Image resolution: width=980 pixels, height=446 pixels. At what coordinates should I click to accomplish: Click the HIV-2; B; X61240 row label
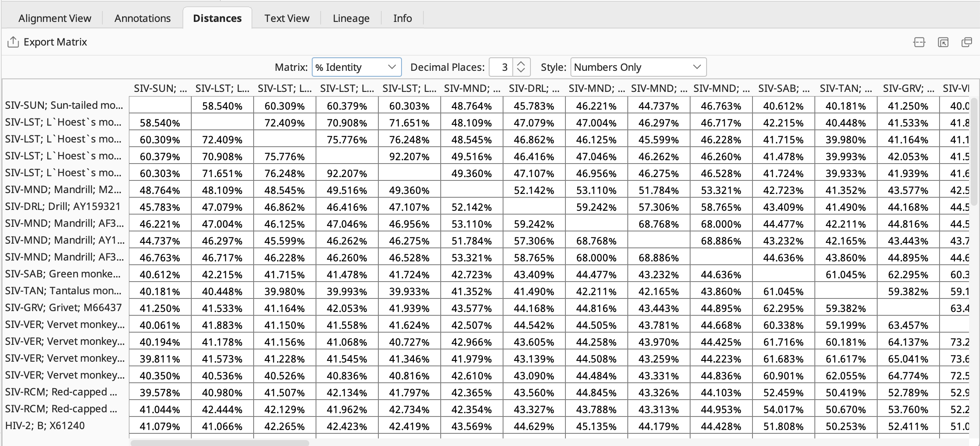click(x=45, y=426)
